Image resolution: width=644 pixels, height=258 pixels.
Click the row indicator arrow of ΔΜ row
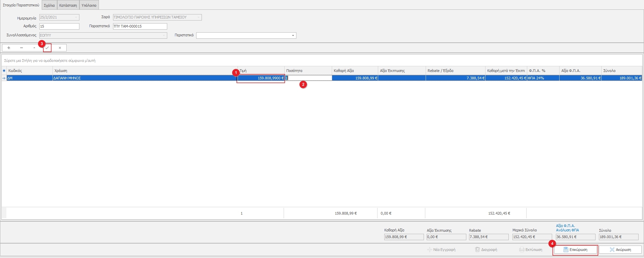(4, 78)
